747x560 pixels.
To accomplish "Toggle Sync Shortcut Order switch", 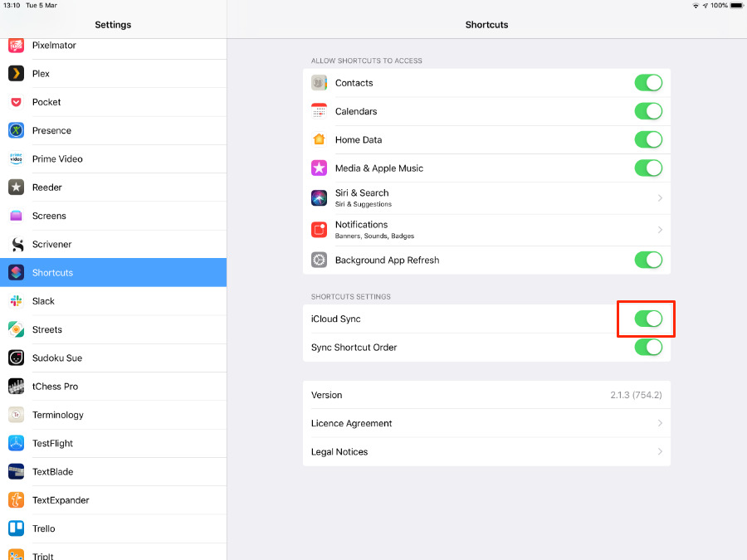I will point(648,347).
